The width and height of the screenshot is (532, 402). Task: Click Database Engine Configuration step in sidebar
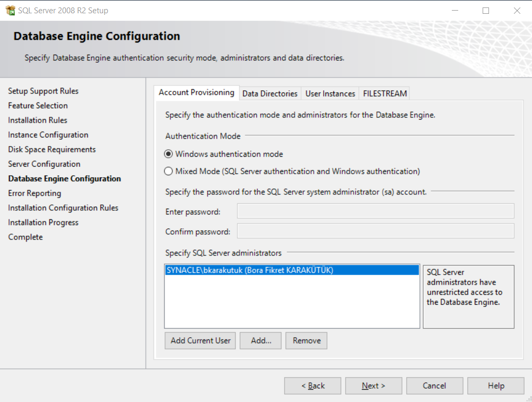coord(64,178)
